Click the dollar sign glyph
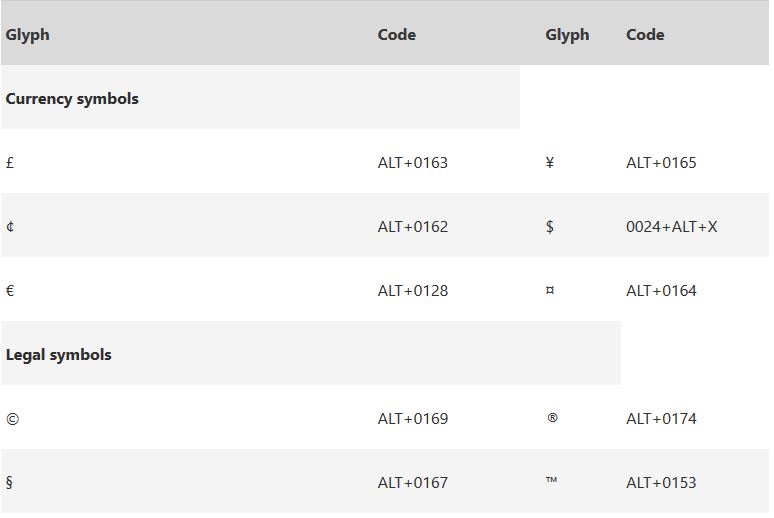This screenshot has width=774, height=518. pos(550,226)
